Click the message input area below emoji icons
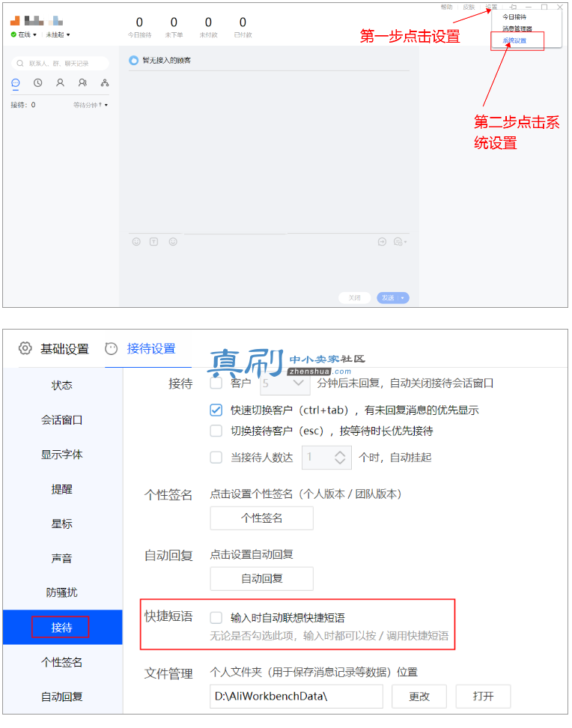Viewport: 572px width, 728px height. (x=270, y=270)
